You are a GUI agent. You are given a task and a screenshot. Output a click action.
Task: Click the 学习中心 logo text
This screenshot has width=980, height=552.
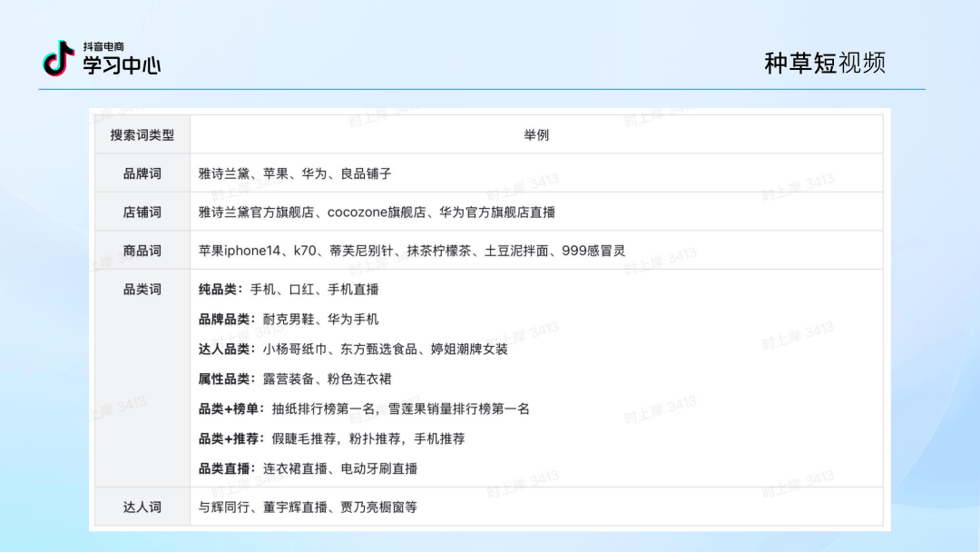(122, 65)
